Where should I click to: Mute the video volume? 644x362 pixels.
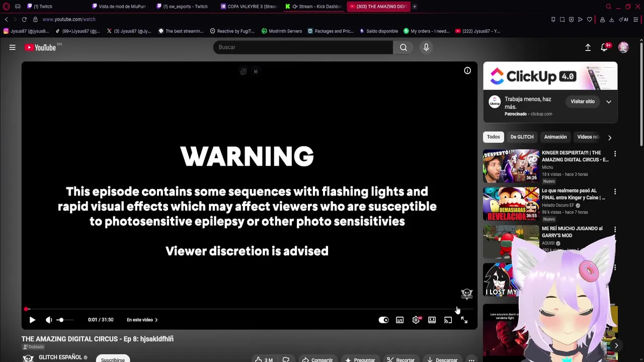[x=49, y=320]
